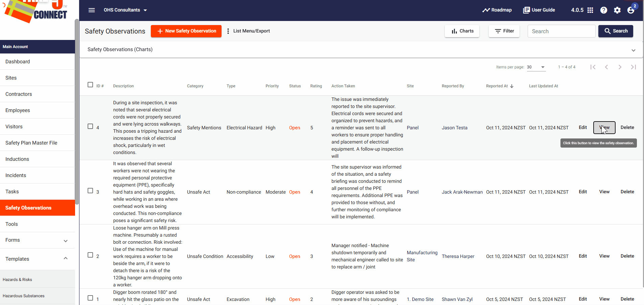Click into the Search input field

[x=561, y=31]
